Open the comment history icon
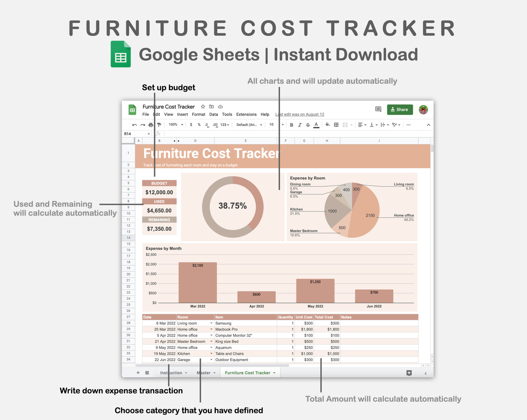This screenshot has width=527, height=420. click(x=378, y=109)
